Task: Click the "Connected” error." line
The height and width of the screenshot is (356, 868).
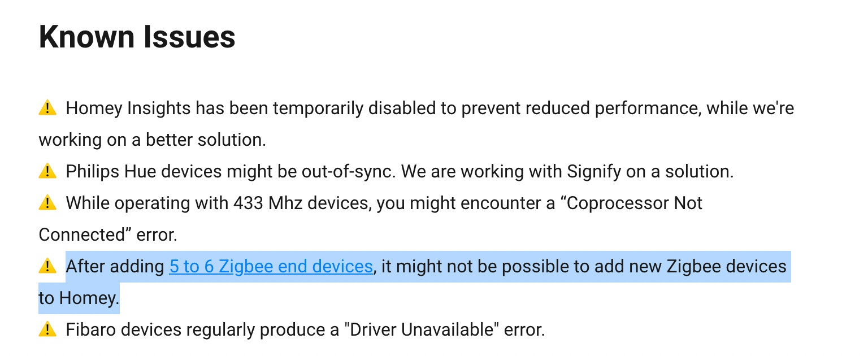Action: 108,235
